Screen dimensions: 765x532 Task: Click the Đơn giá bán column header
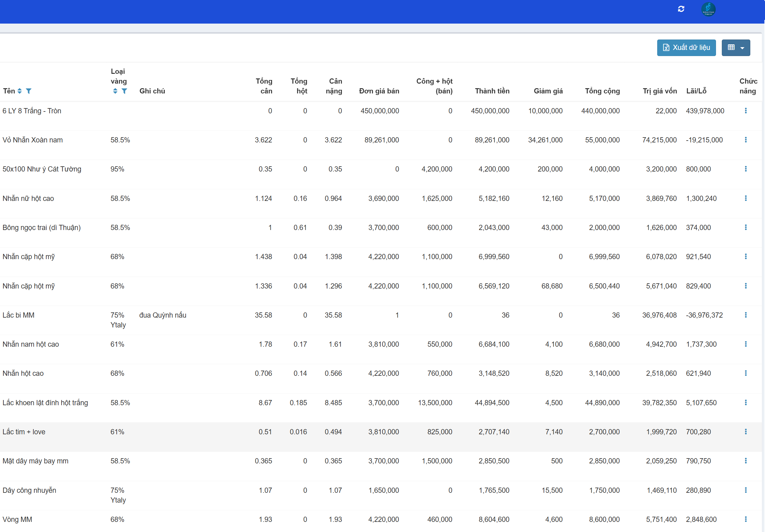379,91
